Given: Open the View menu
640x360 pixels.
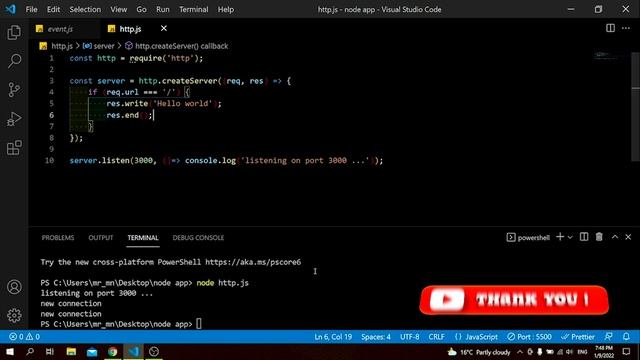Looking at the screenshot, I should (118, 9).
